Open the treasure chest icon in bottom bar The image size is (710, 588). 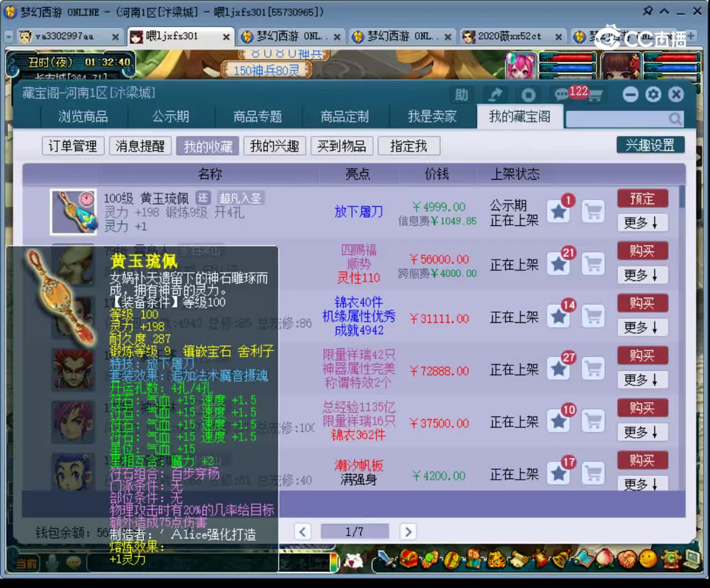[x=409, y=559]
